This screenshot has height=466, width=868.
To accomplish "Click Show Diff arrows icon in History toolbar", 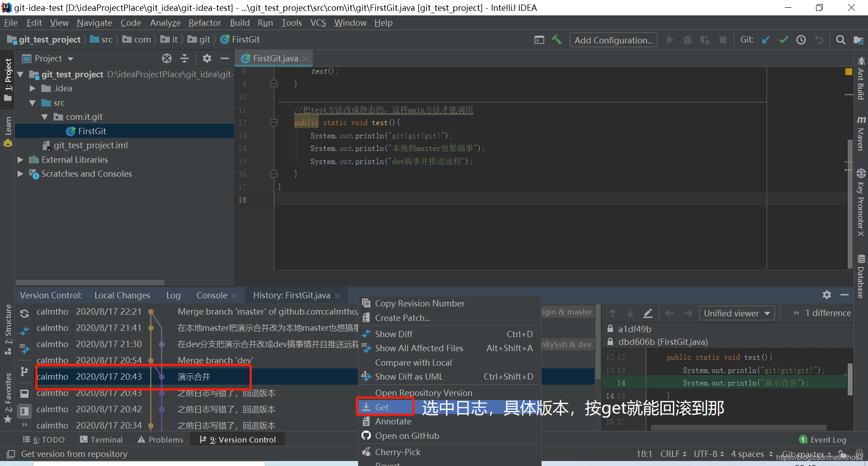I will coord(24,331).
